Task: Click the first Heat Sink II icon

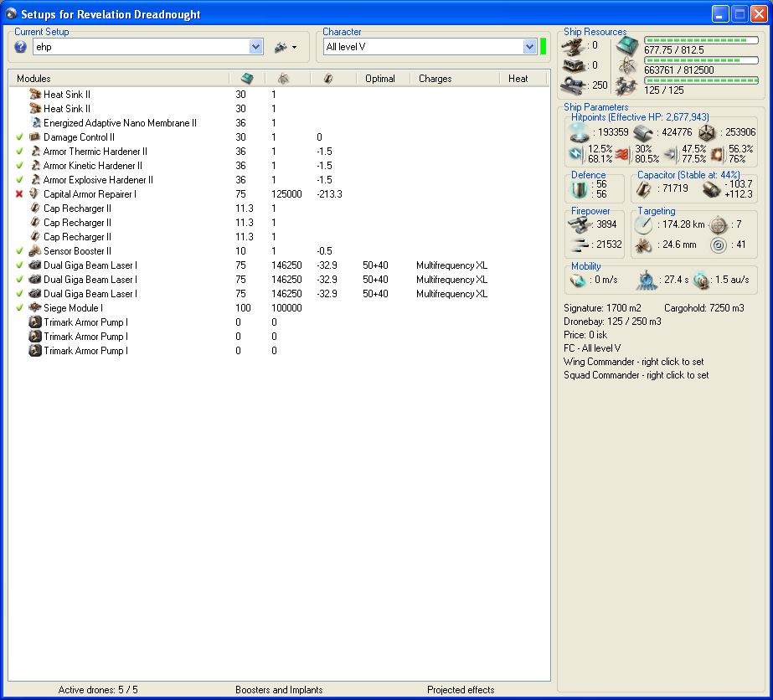Action: pos(35,95)
